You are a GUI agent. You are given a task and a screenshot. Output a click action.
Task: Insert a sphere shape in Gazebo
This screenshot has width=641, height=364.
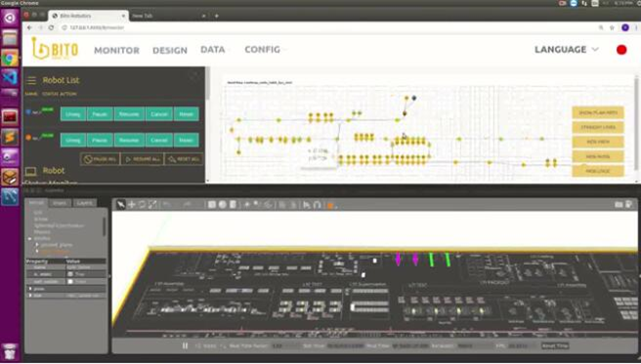point(222,204)
